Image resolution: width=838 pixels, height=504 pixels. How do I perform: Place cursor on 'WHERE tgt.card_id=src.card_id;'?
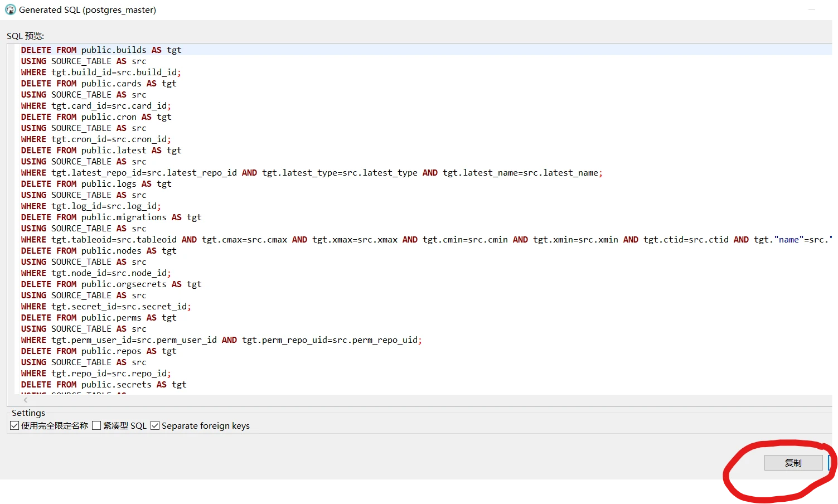coord(96,106)
